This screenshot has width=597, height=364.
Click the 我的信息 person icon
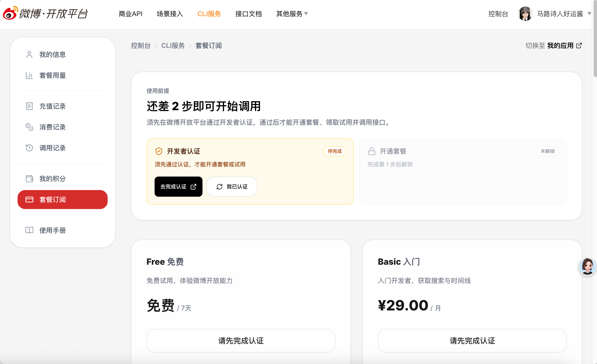[x=29, y=55]
